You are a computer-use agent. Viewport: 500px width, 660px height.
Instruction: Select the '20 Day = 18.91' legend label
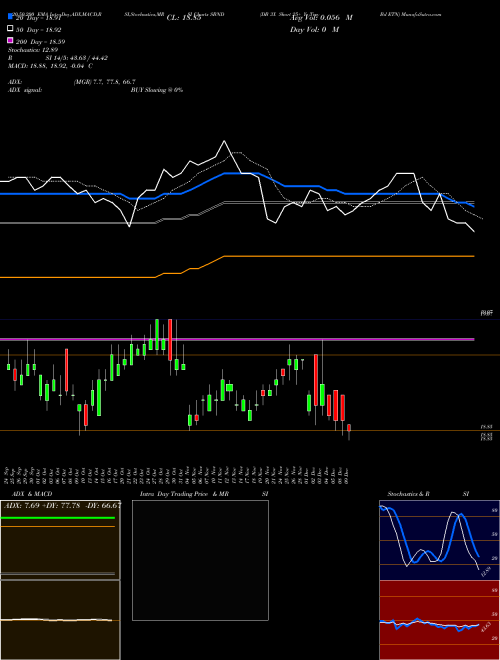[x=39, y=18]
